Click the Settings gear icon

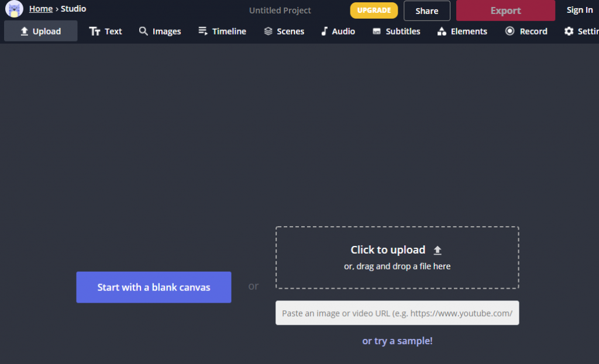569,32
